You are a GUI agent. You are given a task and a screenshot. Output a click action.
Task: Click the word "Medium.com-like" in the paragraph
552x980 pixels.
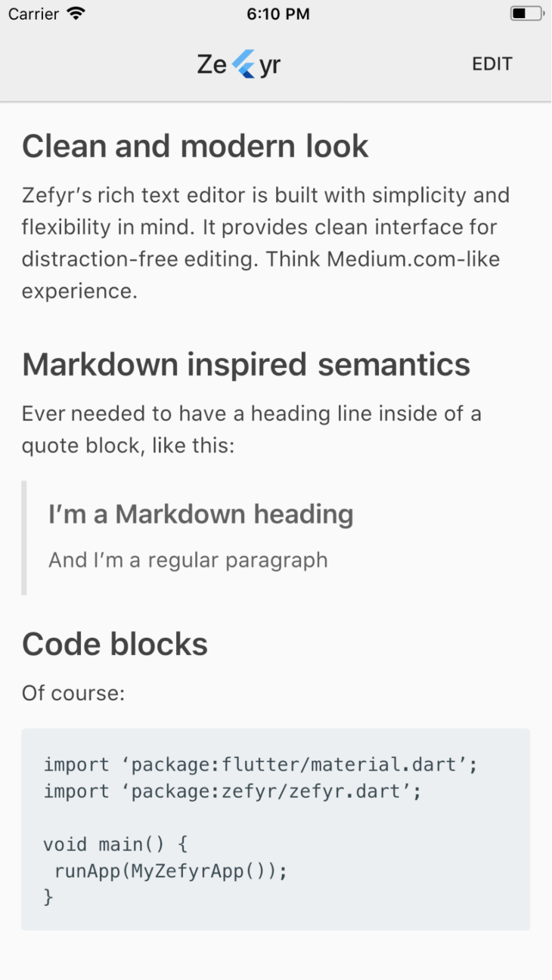click(x=413, y=258)
